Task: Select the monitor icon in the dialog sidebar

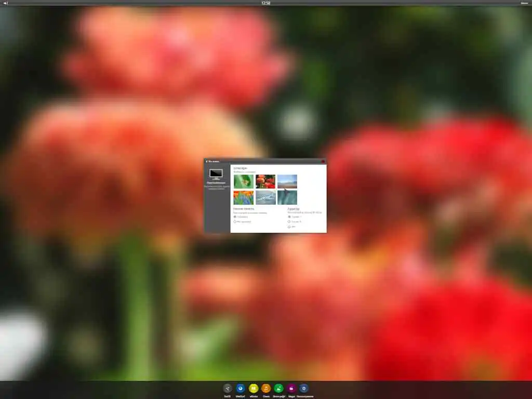Action: pyautogui.click(x=216, y=174)
